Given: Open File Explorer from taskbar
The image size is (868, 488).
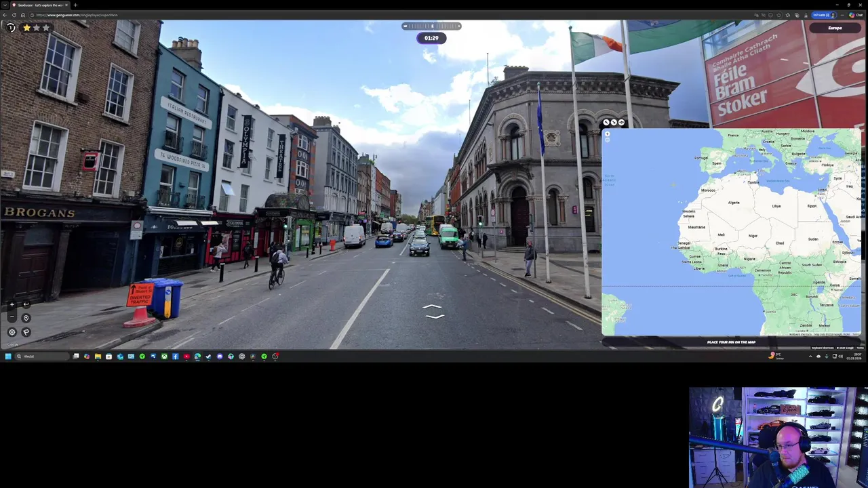Looking at the screenshot, I should tap(98, 356).
